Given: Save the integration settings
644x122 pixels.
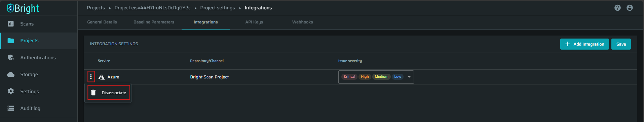Looking at the screenshot, I should click(x=621, y=44).
